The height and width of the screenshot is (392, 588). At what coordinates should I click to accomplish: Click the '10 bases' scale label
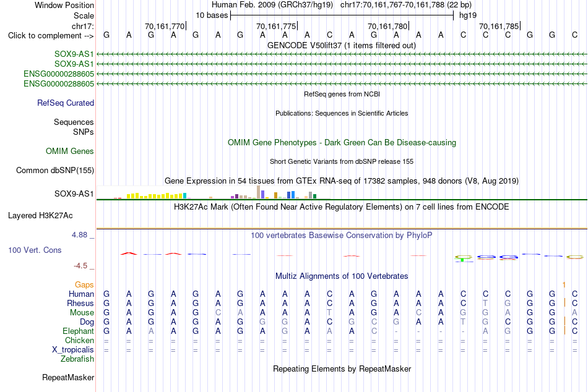[x=212, y=15]
